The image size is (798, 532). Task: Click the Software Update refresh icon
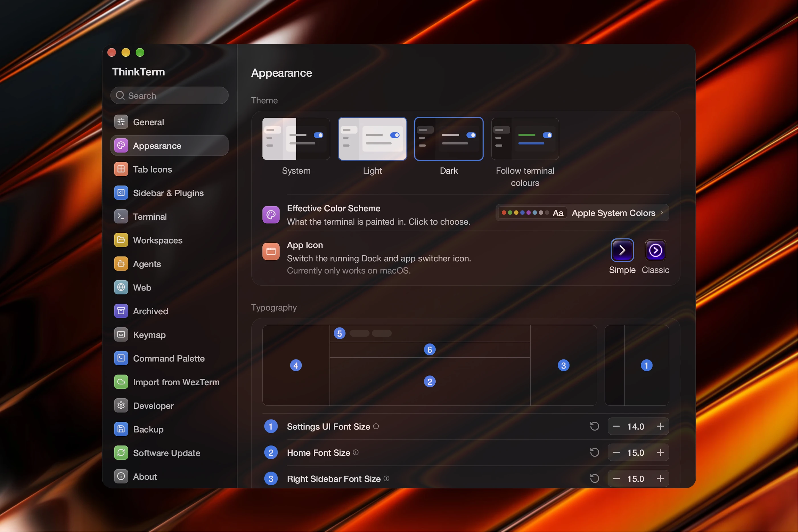tap(121, 453)
